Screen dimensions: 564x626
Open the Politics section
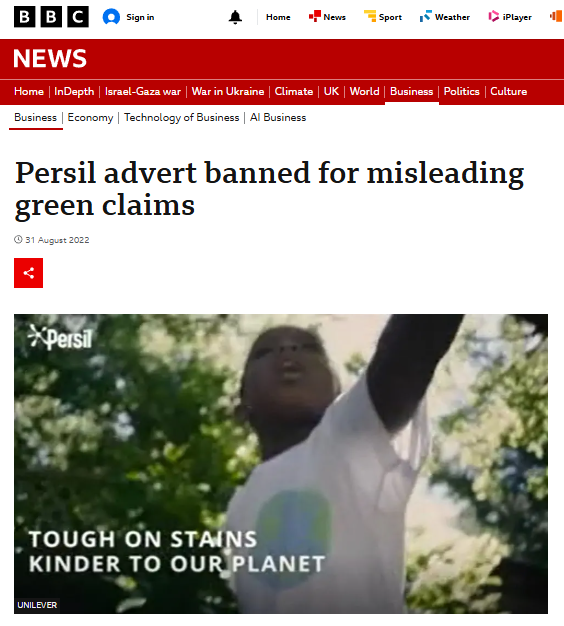[x=461, y=91]
